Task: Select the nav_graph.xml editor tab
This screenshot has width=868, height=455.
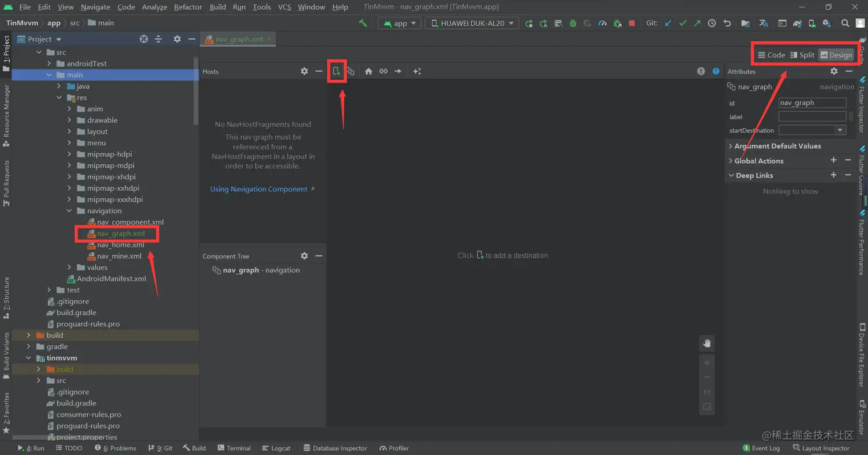Action: coord(239,39)
